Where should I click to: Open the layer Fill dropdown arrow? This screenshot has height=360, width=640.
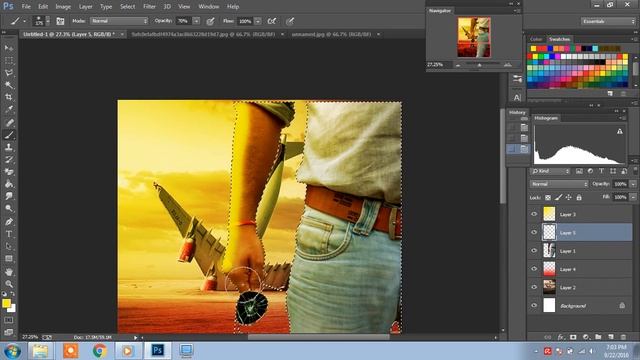point(633,198)
